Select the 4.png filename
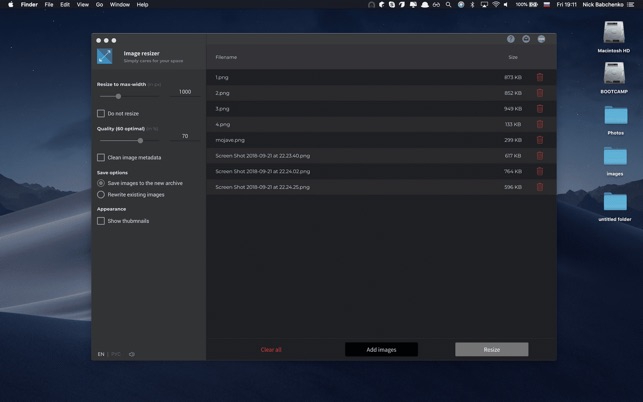 pos(223,124)
